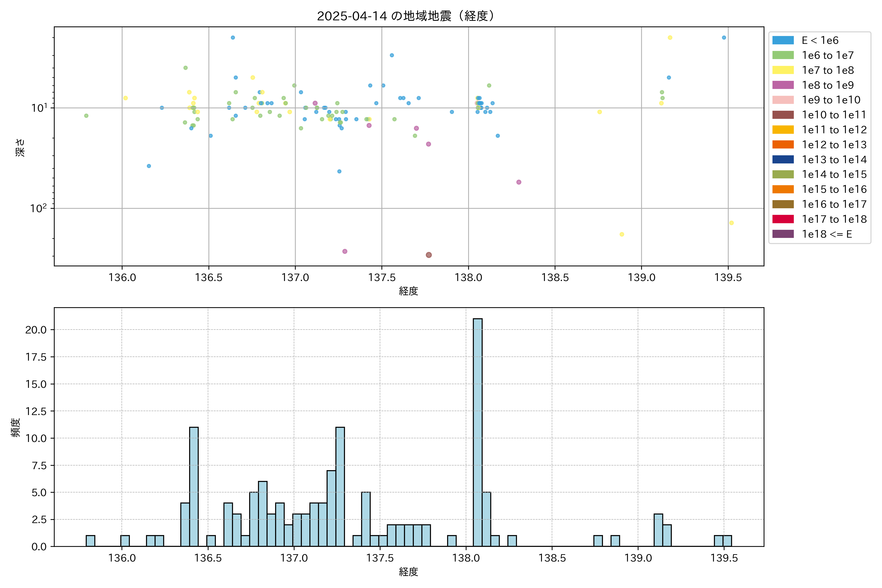Image resolution: width=882 pixels, height=588 pixels.
Task: Click the purple 1e18 <= E swatch
Action: [x=783, y=234]
